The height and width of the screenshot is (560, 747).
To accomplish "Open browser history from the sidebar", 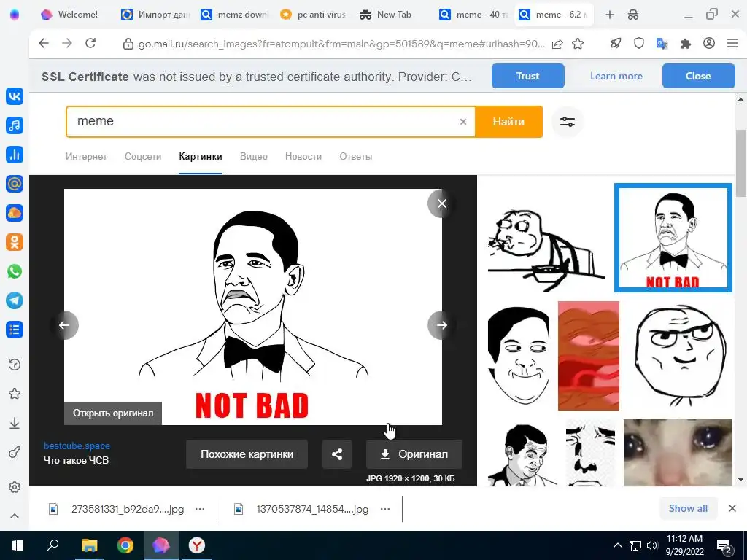I will coord(15,365).
